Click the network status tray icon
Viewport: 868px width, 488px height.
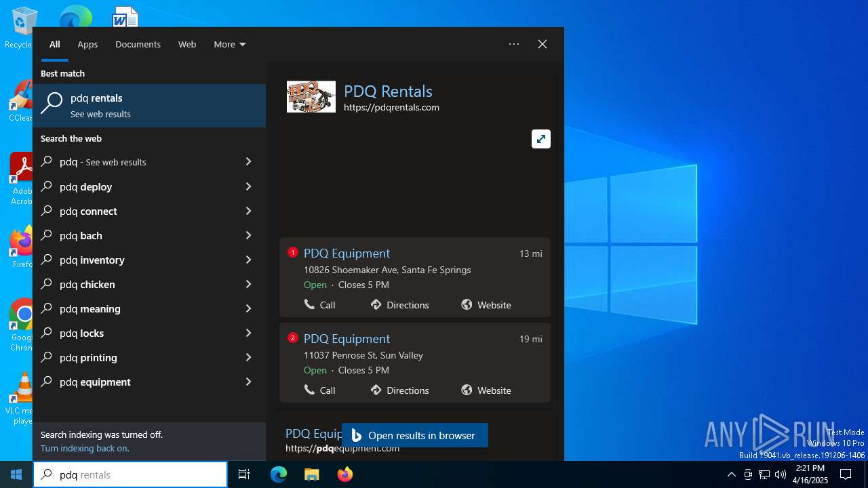click(764, 474)
